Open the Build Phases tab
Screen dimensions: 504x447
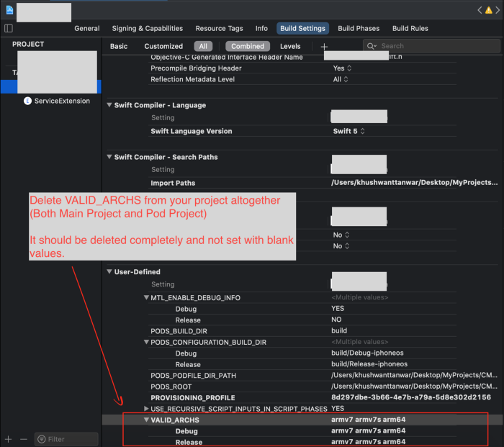tap(359, 28)
